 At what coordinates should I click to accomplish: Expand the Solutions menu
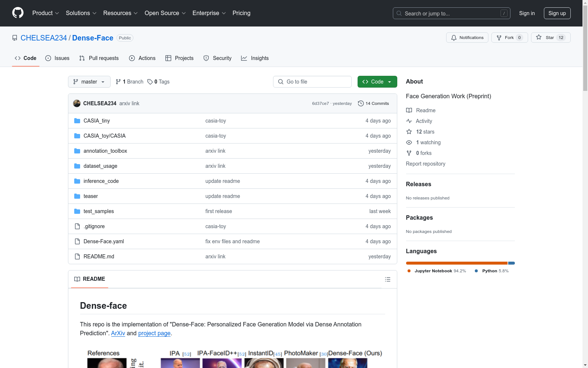(x=81, y=13)
